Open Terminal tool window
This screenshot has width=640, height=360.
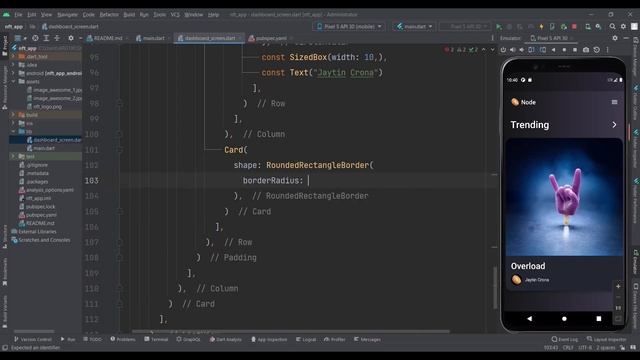[156, 339]
